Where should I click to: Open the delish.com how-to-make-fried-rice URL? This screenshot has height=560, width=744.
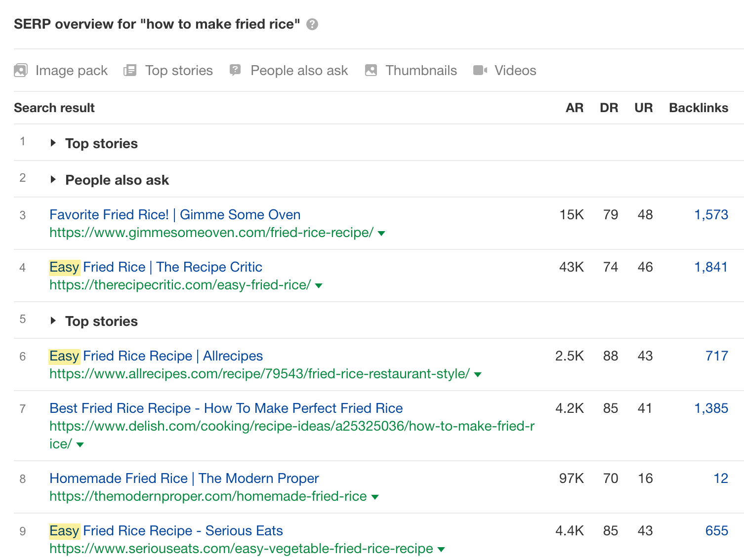coord(291,426)
